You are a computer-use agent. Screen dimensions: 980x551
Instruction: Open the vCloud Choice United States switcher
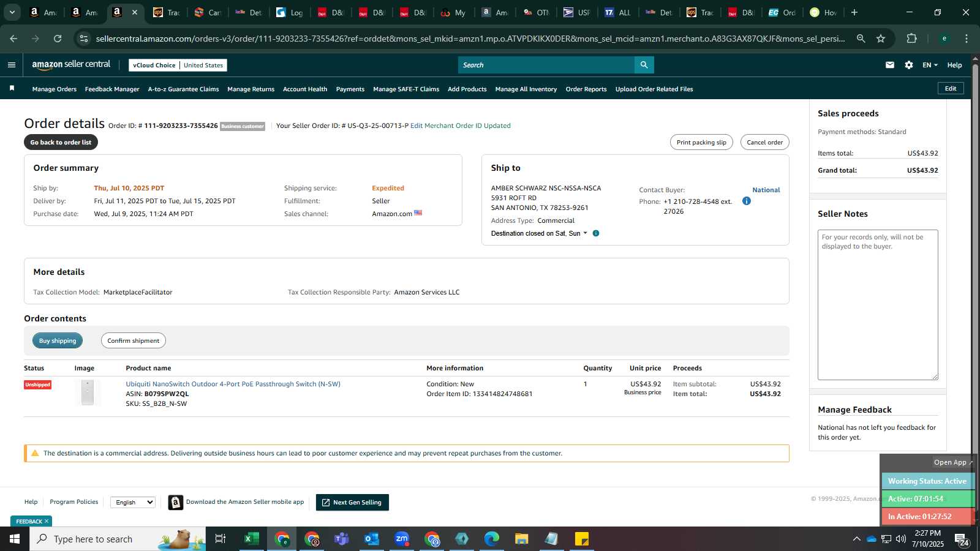178,65
